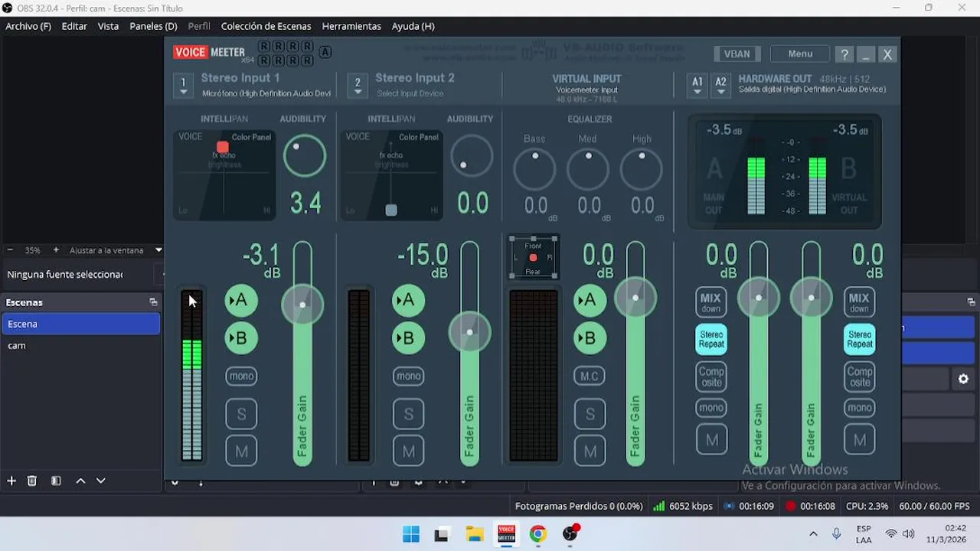Mute the bus B output
This screenshot has width=980, height=551.
pyautogui.click(x=859, y=440)
